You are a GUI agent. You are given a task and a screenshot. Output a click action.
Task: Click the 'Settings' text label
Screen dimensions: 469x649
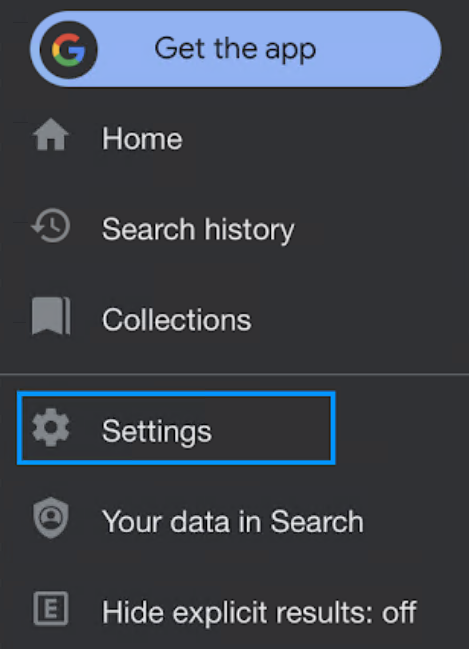pyautogui.click(x=157, y=432)
